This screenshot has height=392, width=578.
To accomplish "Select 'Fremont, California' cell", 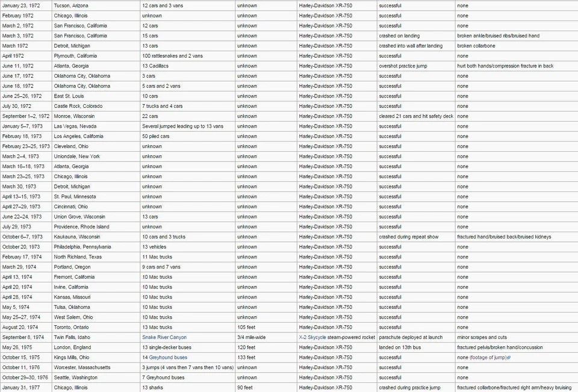I will point(96,277).
